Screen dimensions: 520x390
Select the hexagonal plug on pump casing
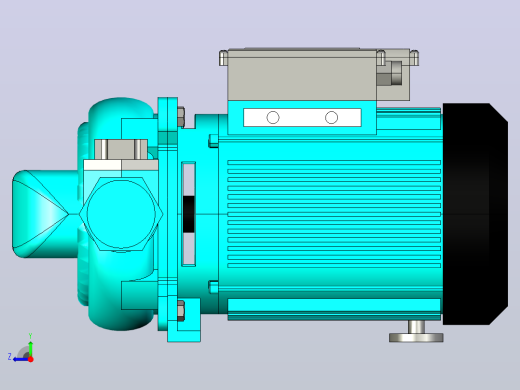(121, 214)
